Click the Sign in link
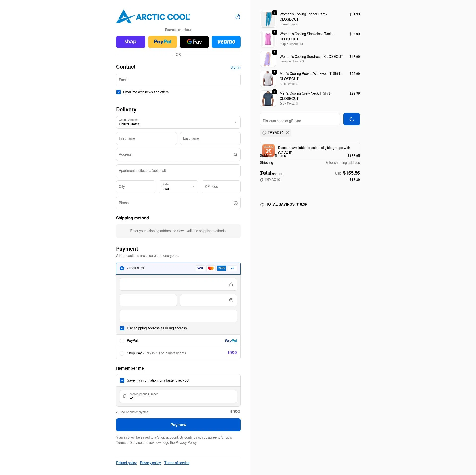This screenshot has width=476, height=475. tap(235, 67)
